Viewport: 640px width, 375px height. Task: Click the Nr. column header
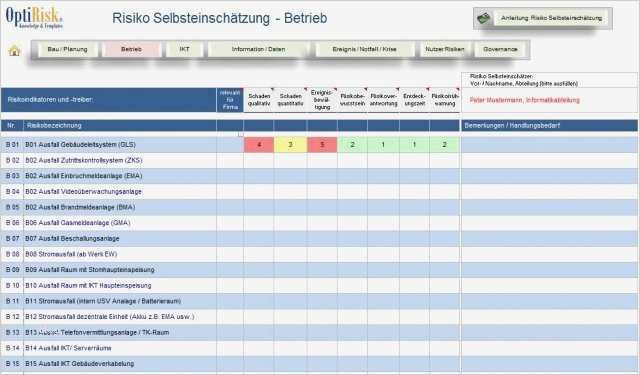(x=12, y=126)
